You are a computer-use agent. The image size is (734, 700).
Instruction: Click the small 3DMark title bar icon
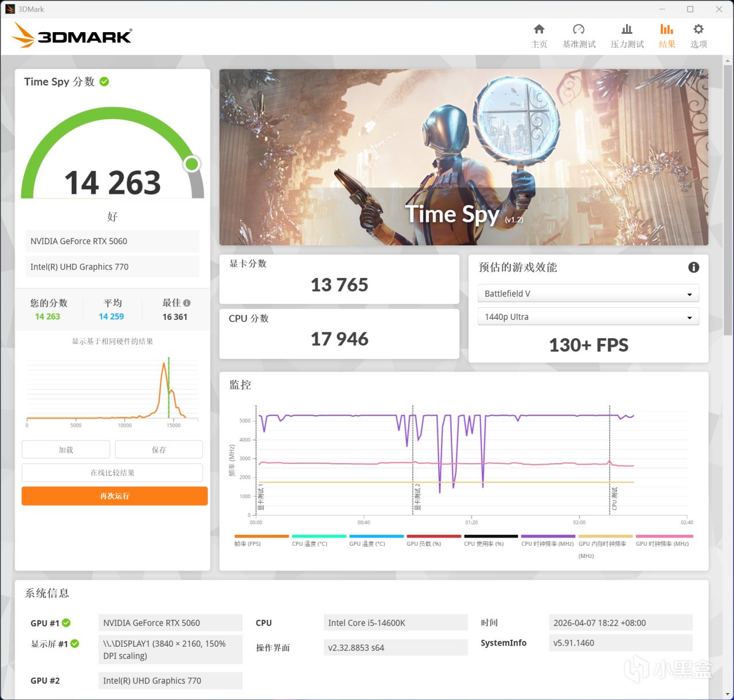10,9
